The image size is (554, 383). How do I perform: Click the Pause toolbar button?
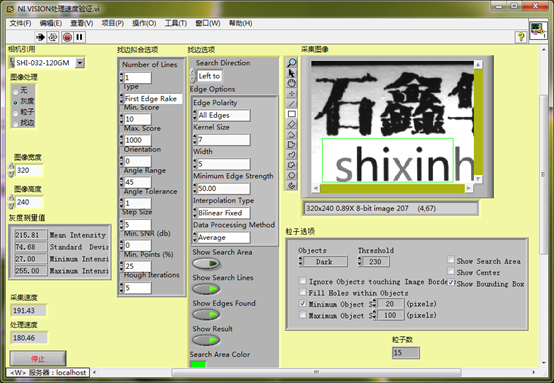(x=79, y=37)
